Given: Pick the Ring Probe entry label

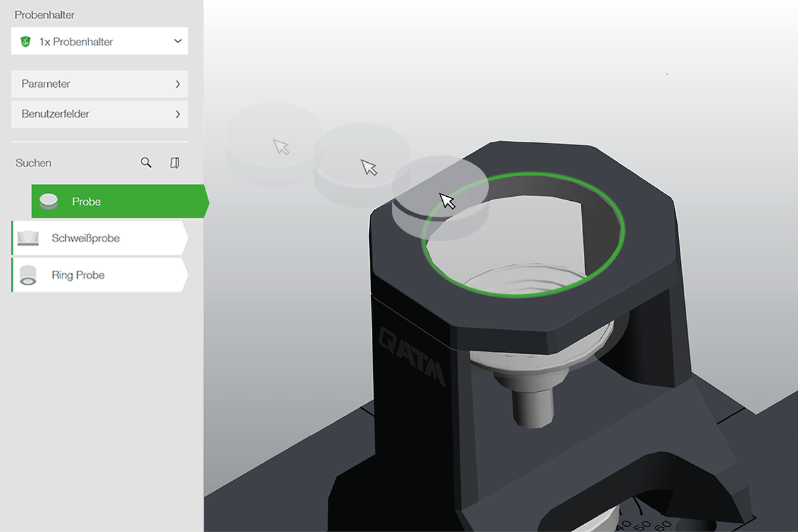Looking at the screenshot, I should (x=78, y=275).
